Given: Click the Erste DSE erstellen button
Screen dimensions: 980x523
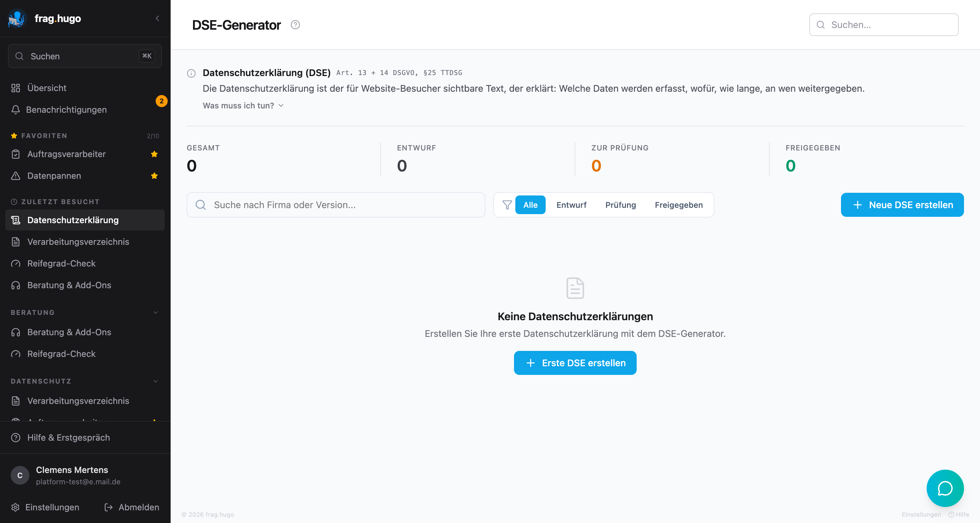Looking at the screenshot, I should [575, 363].
